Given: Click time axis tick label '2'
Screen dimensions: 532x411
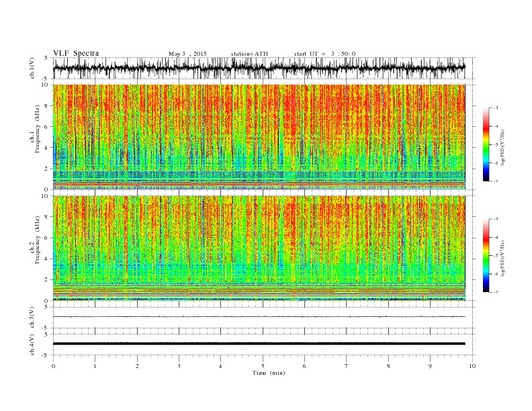Looking at the screenshot, I should coord(137,366).
